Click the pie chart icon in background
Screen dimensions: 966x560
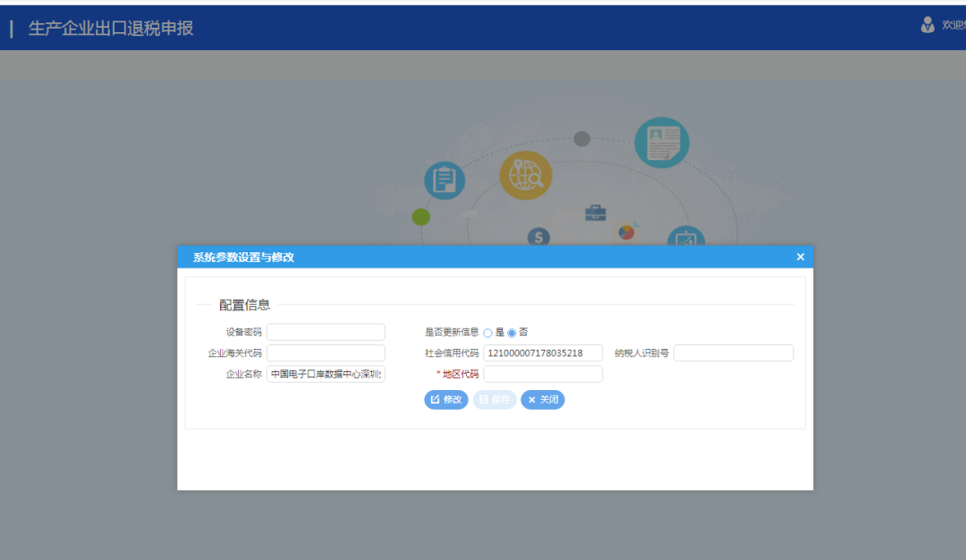pyautogui.click(x=626, y=233)
